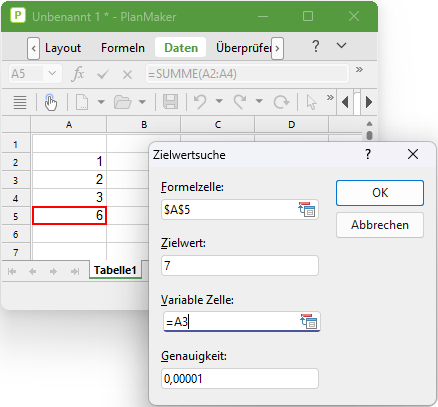
Task: Open the Formeln ribbon tab
Action: (x=123, y=48)
